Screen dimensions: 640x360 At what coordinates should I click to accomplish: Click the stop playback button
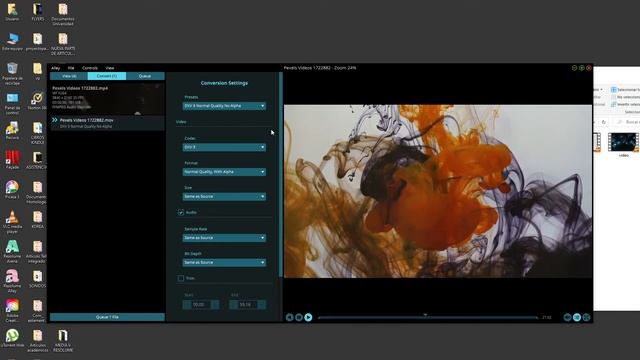299,318
